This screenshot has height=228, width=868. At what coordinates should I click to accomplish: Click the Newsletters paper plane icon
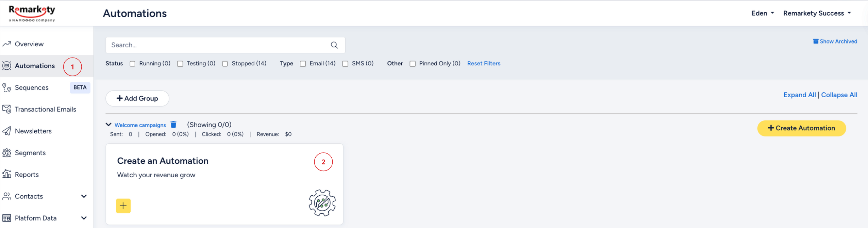[x=7, y=131]
